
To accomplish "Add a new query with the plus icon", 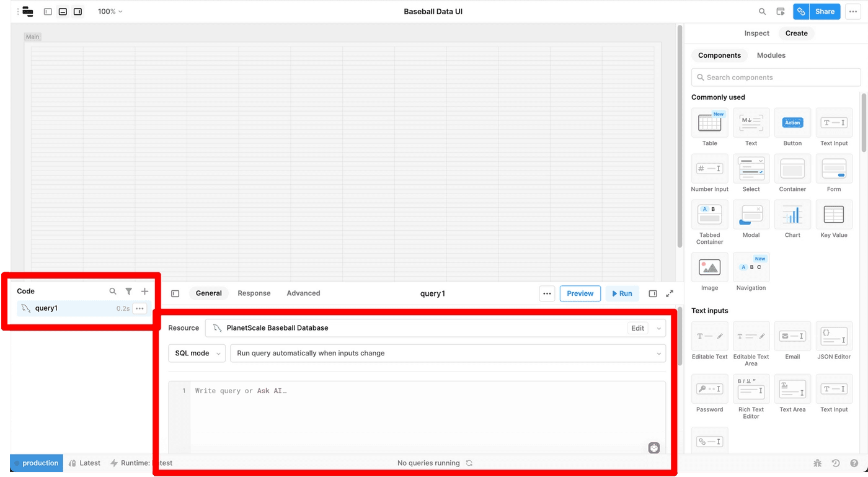I will (x=144, y=290).
